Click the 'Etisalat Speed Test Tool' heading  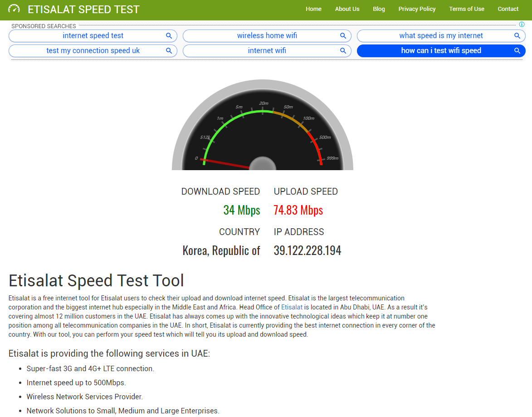coord(96,281)
